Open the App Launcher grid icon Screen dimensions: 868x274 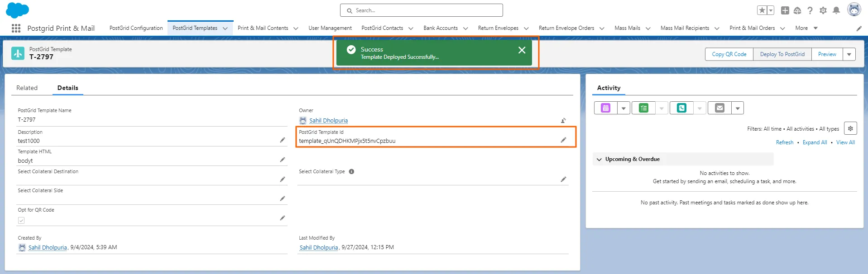pyautogui.click(x=16, y=28)
